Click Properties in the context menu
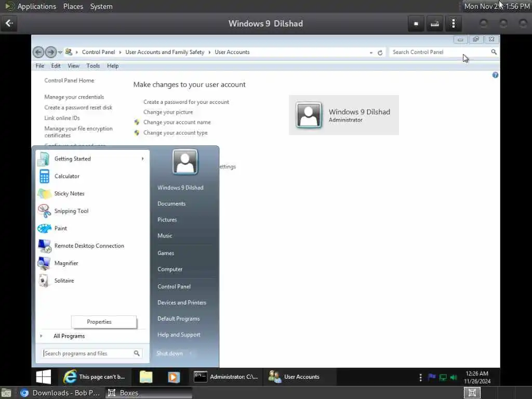 (x=104, y=322)
